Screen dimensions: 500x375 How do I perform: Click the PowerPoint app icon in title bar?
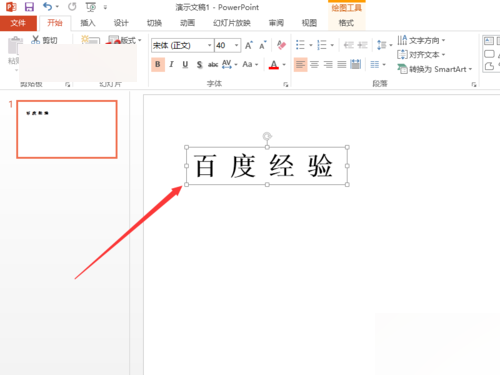(x=11, y=7)
